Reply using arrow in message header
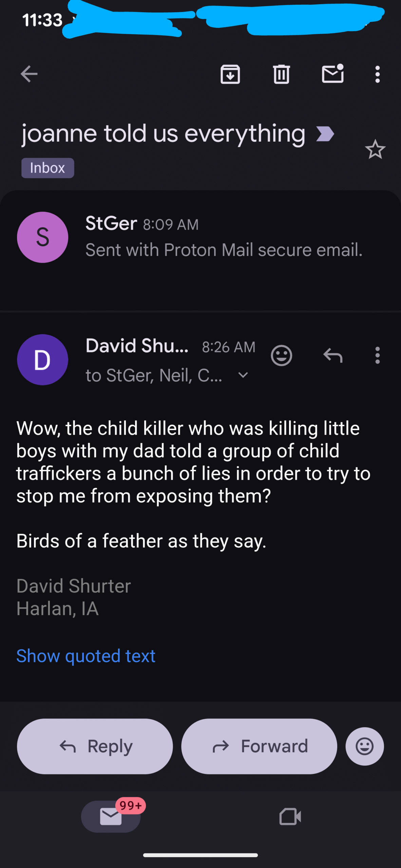The height and width of the screenshot is (868, 401). click(x=332, y=355)
